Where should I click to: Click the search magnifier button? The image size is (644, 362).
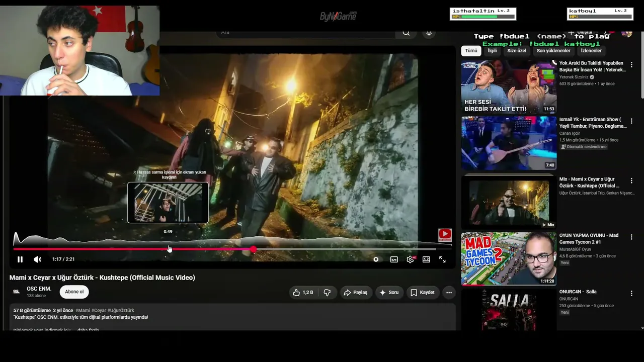406,33
